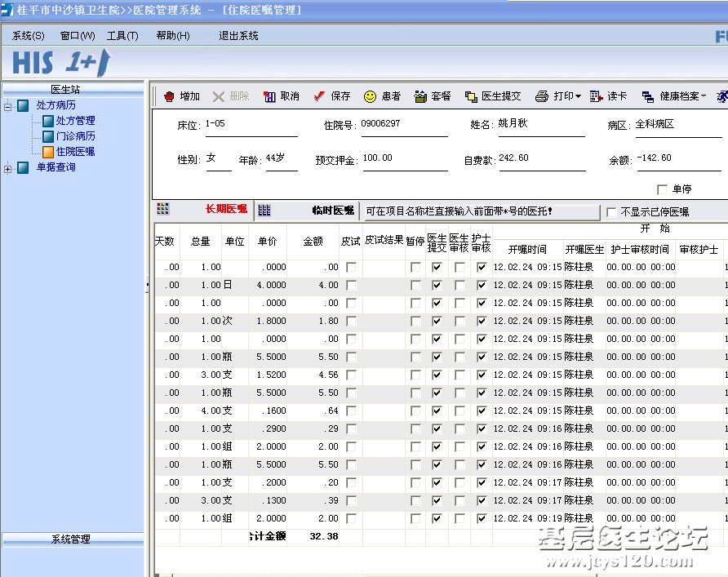Collapse the 处方病历 tree node
Viewport: 728px width, 577px height.
(x=8, y=106)
